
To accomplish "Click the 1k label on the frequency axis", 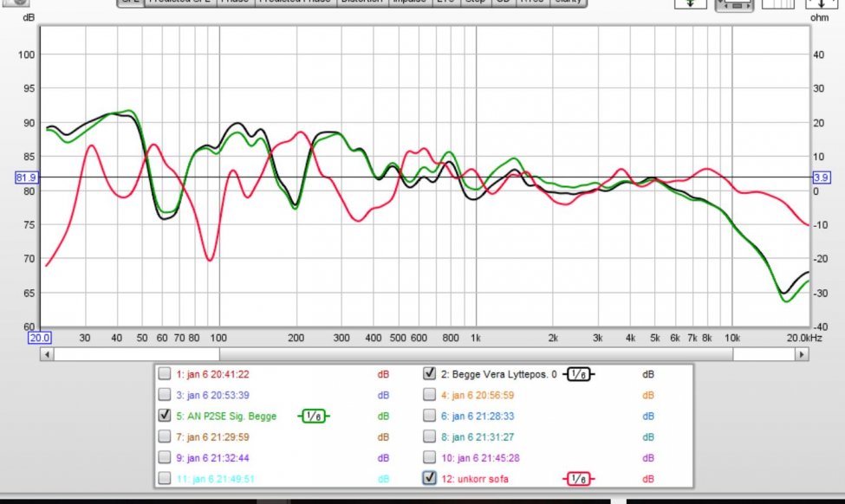I will pyautogui.click(x=475, y=338).
